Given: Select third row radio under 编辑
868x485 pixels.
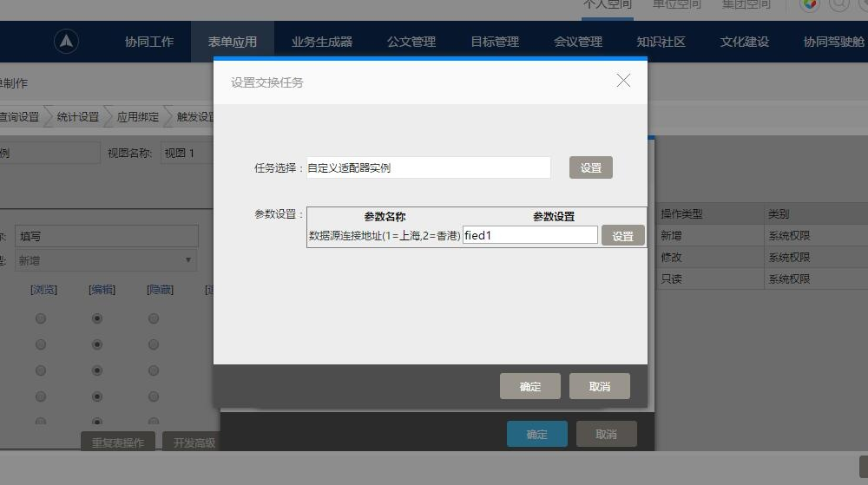Looking at the screenshot, I should pyautogui.click(x=97, y=370).
